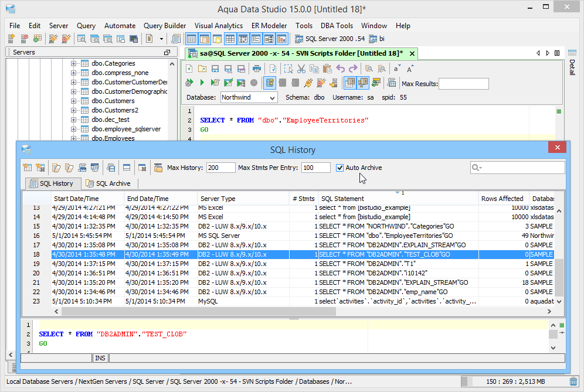The image size is (584, 392).
Task: Sort by the Start Date/Time column header
Action: [87, 199]
